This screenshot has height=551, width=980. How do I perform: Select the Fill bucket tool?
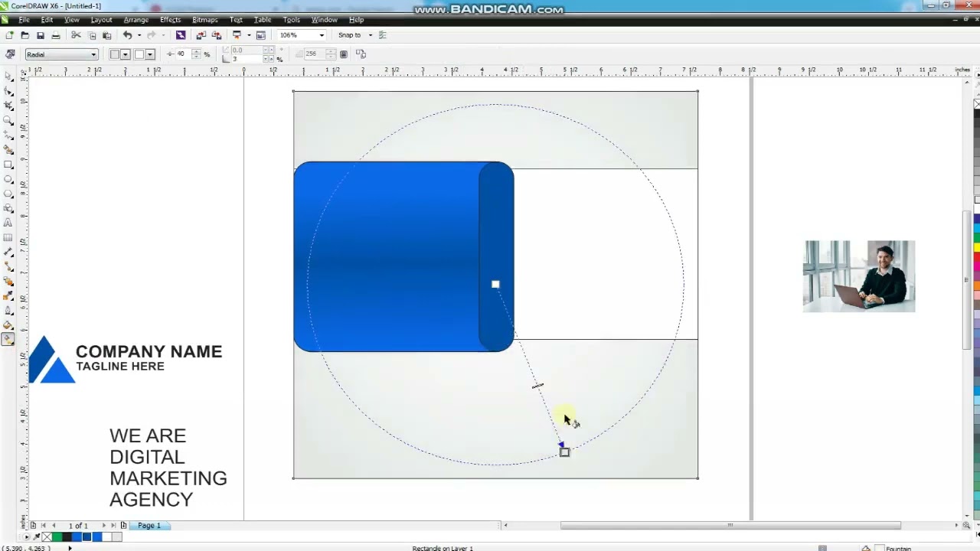[x=8, y=324]
